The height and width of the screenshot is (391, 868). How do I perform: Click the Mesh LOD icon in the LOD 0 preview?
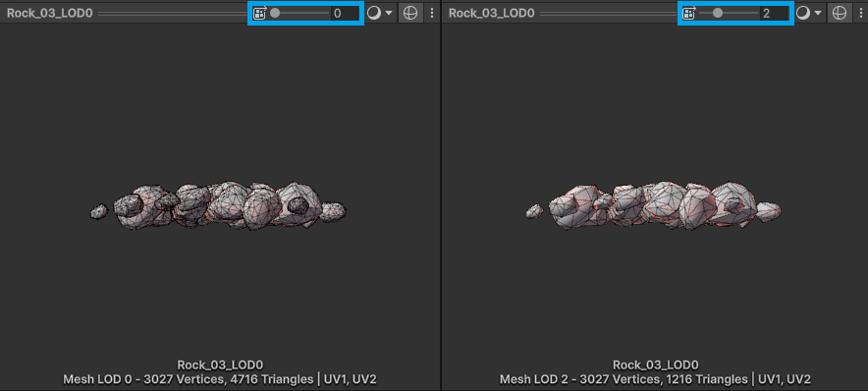259,14
